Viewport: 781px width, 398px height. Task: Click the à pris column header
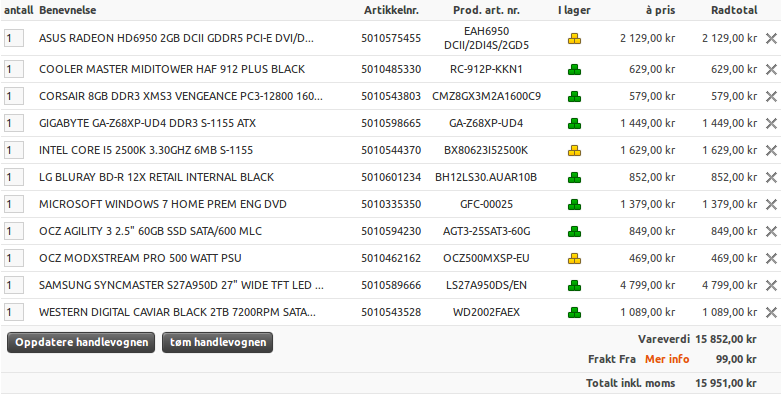[x=660, y=10]
